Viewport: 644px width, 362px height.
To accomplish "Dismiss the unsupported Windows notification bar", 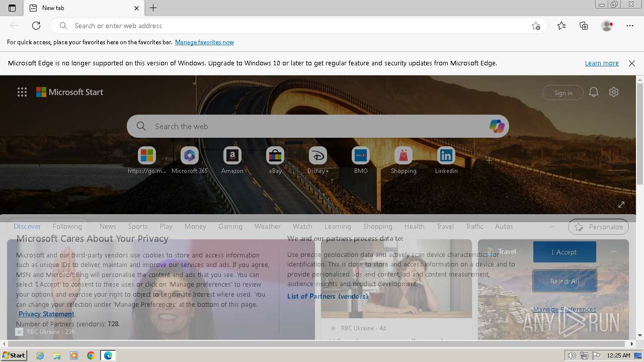I will tap(632, 63).
